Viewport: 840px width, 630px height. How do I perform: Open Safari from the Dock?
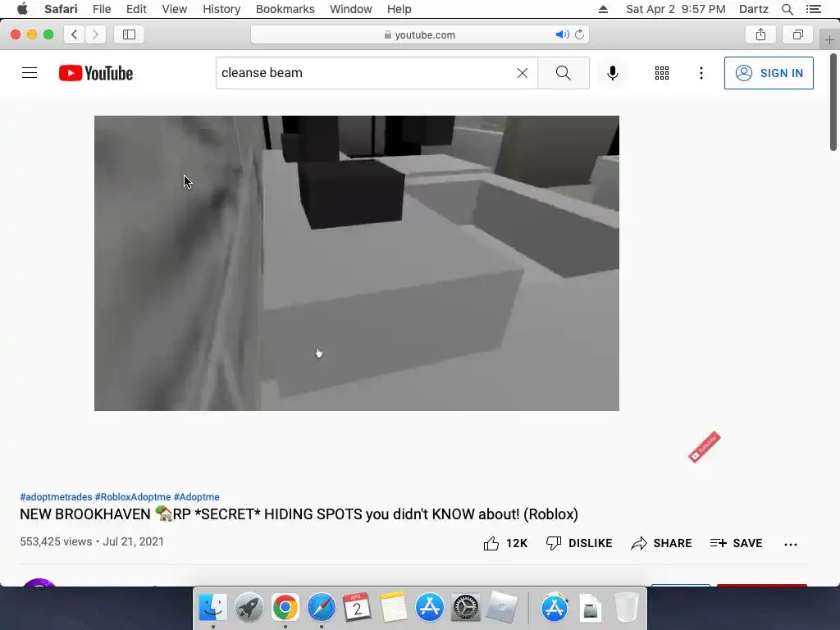pyautogui.click(x=322, y=608)
